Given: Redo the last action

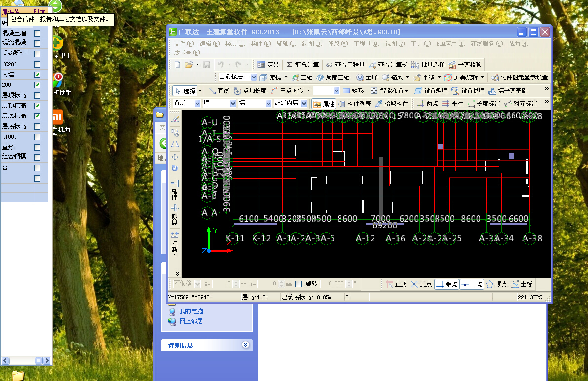Looking at the screenshot, I should (x=238, y=65).
